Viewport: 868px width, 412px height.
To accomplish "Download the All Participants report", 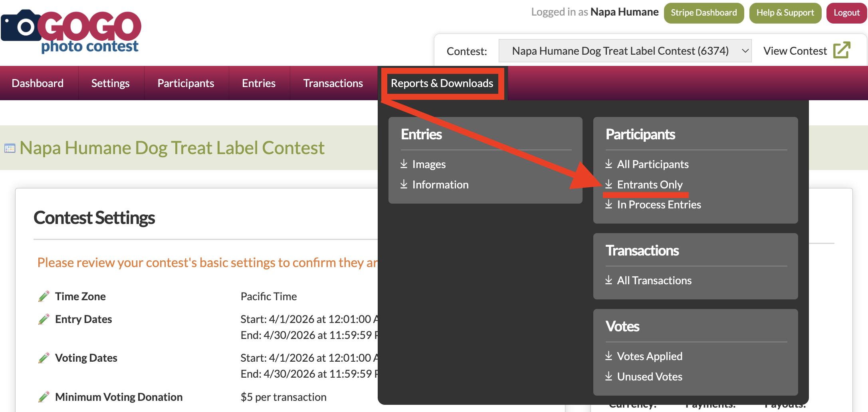I will click(x=653, y=164).
